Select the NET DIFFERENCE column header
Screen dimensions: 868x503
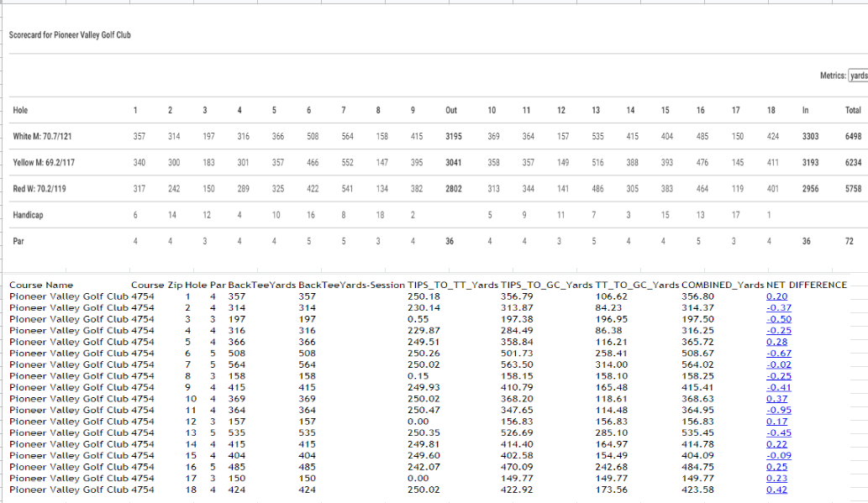pyautogui.click(x=807, y=285)
